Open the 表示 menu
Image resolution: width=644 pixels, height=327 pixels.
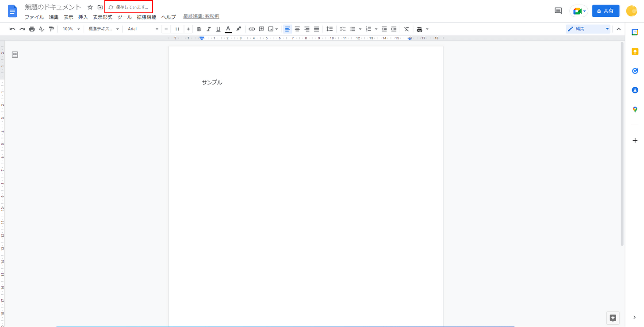pos(68,17)
